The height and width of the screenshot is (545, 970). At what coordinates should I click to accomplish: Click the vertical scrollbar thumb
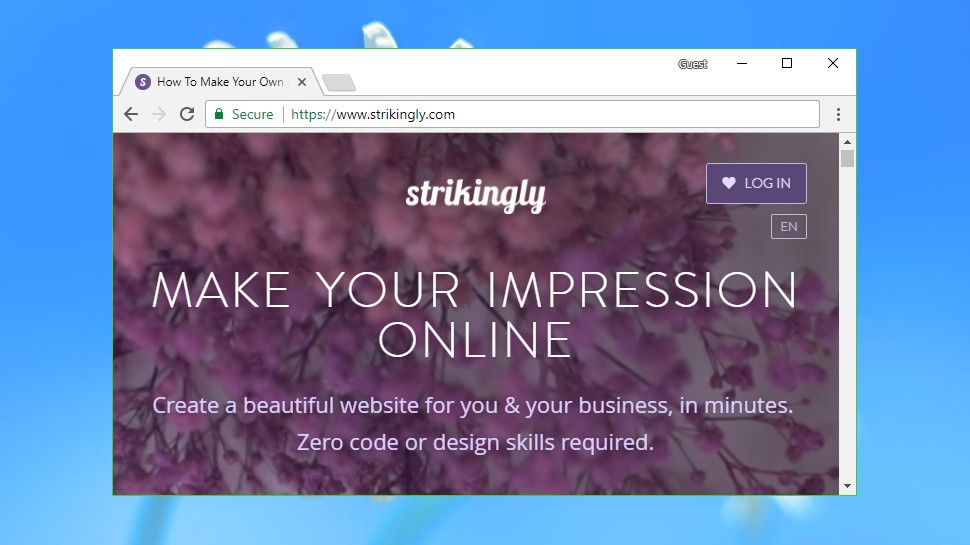click(848, 158)
